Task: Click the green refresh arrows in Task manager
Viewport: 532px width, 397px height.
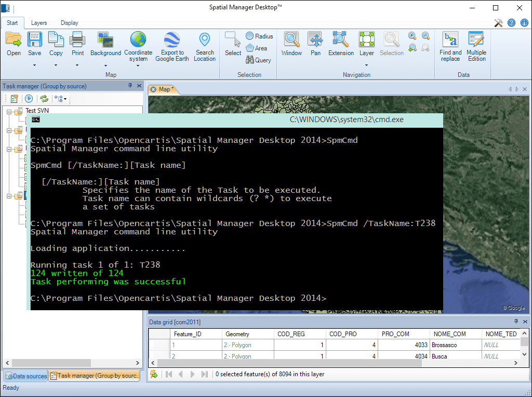Action: point(44,99)
